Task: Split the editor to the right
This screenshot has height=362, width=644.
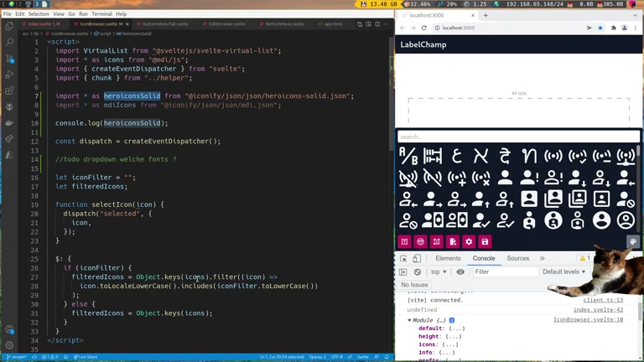Action: (377, 24)
